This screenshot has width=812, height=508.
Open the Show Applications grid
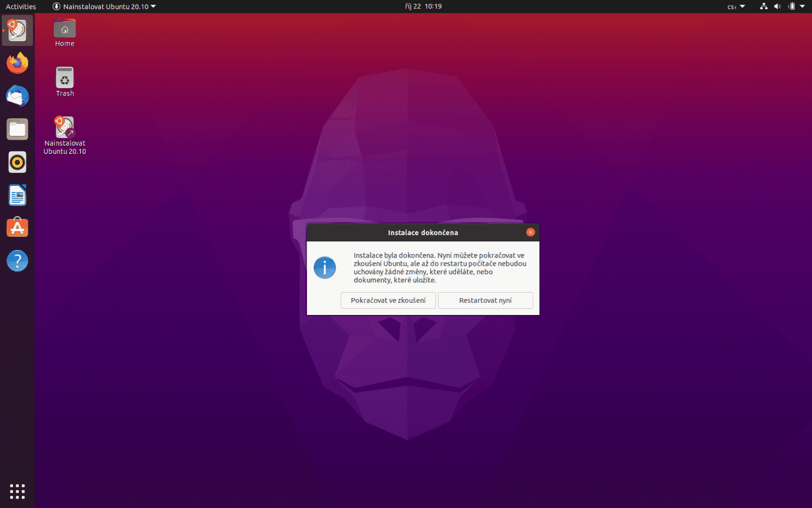[x=17, y=491]
